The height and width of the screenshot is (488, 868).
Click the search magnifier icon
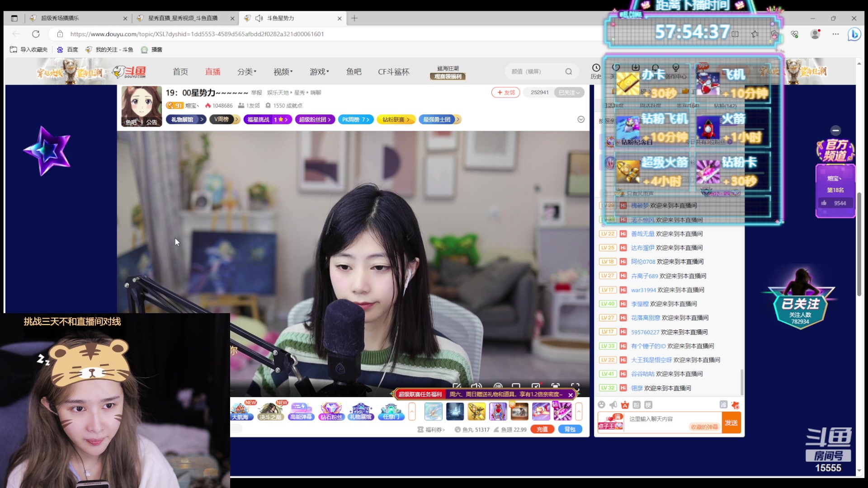coord(569,71)
